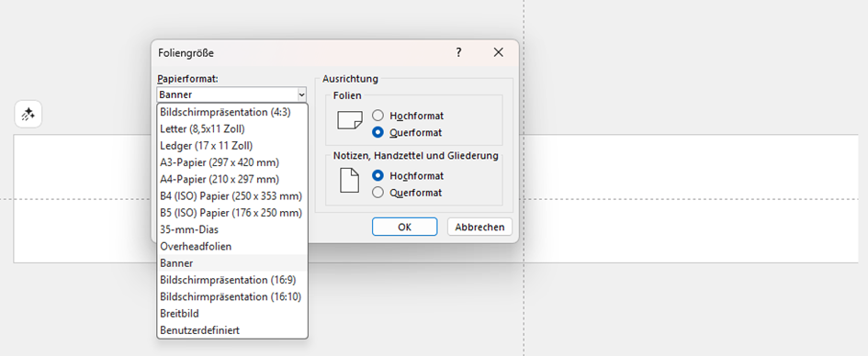Click the Abbrechen button
868x356 pixels.
click(479, 227)
